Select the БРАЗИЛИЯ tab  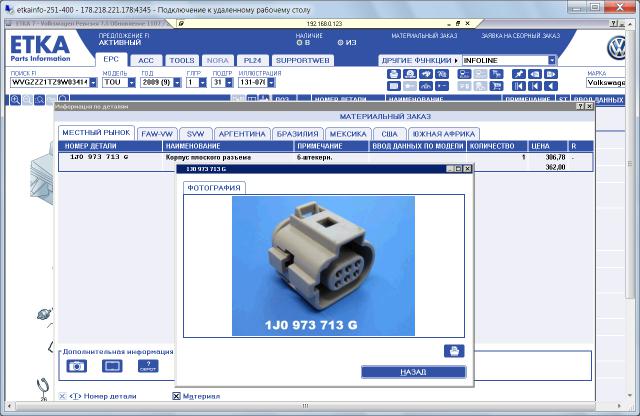pyautogui.click(x=297, y=134)
